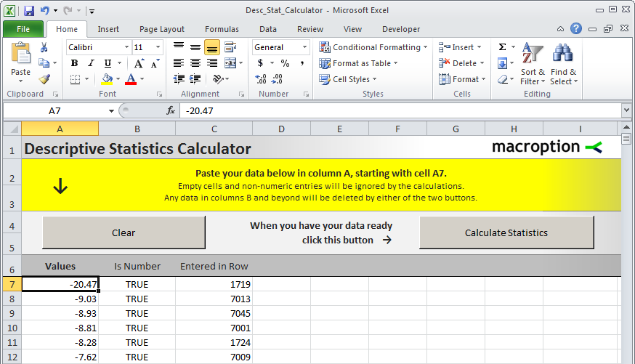The image size is (635, 364).
Task: Open the Format cells menu button
Action: click(x=462, y=79)
